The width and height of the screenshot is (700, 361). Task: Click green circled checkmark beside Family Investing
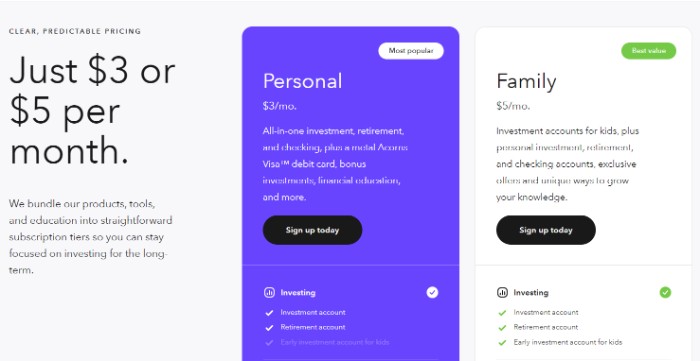coord(665,292)
